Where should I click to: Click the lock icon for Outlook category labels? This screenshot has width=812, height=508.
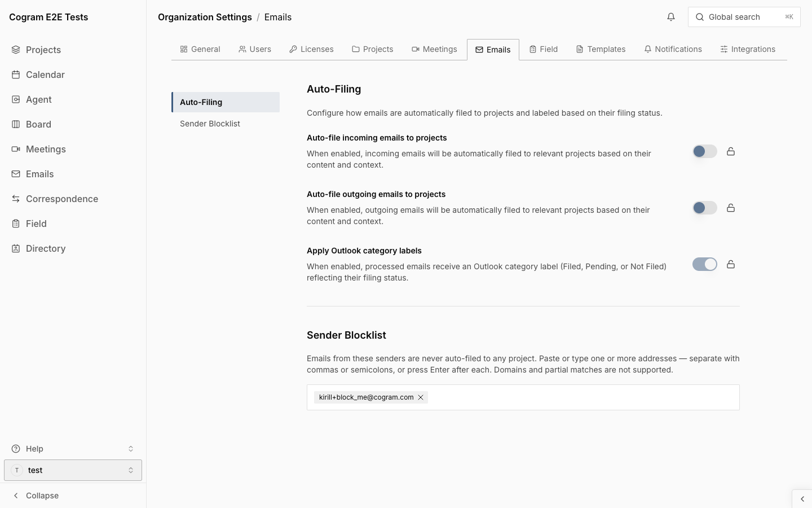coord(731,264)
